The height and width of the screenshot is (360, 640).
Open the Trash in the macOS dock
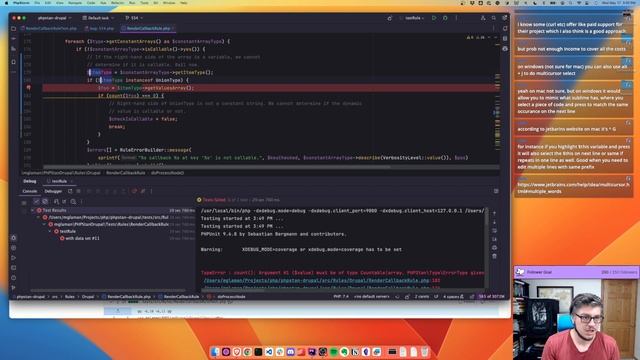[x=424, y=352]
